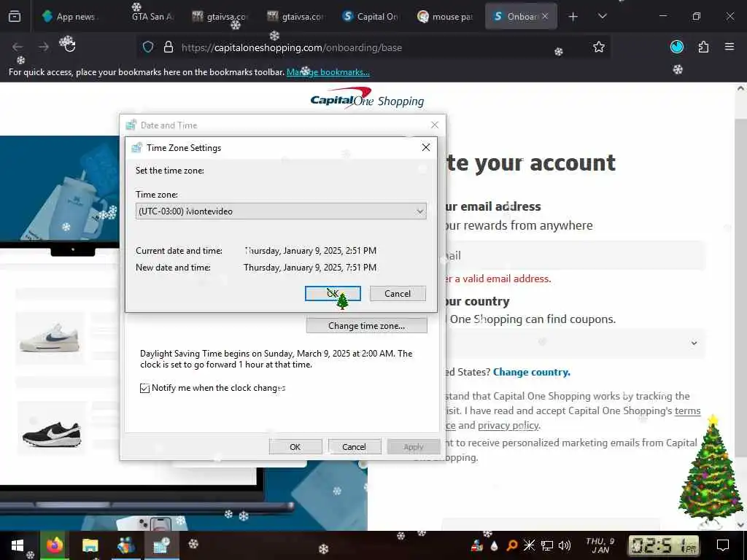The image size is (747, 560).
Task: Click Cancel in Date and Time window
Action: (354, 447)
